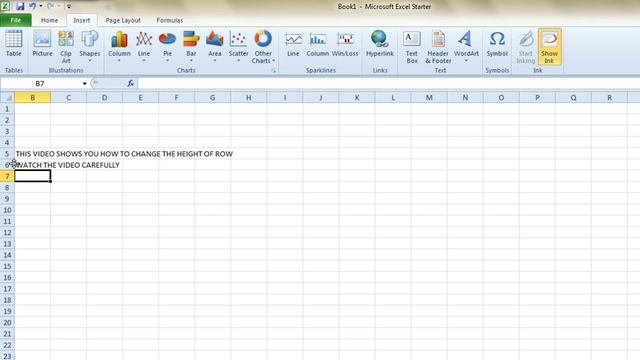This screenshot has height=360, width=640.
Task: Undo the last action
Action: coord(32,6)
